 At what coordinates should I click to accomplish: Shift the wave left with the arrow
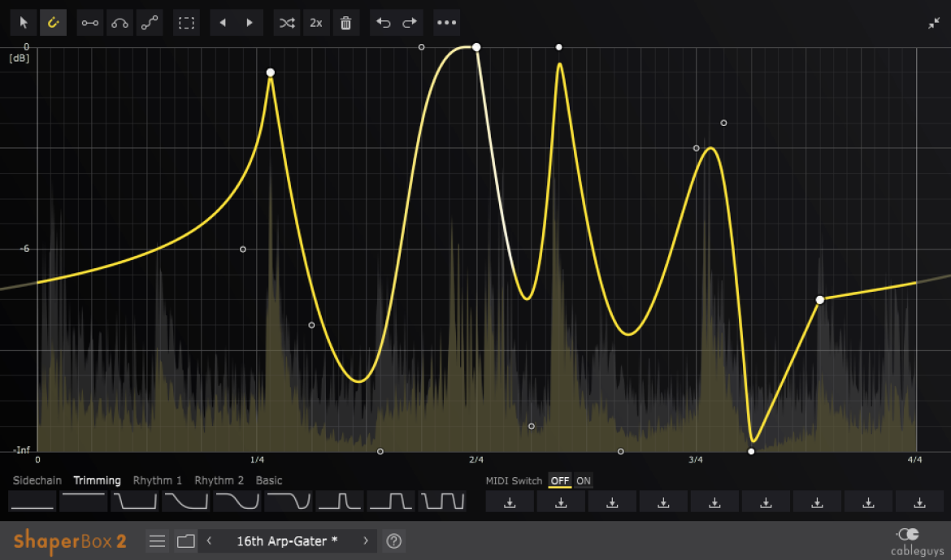(x=223, y=23)
